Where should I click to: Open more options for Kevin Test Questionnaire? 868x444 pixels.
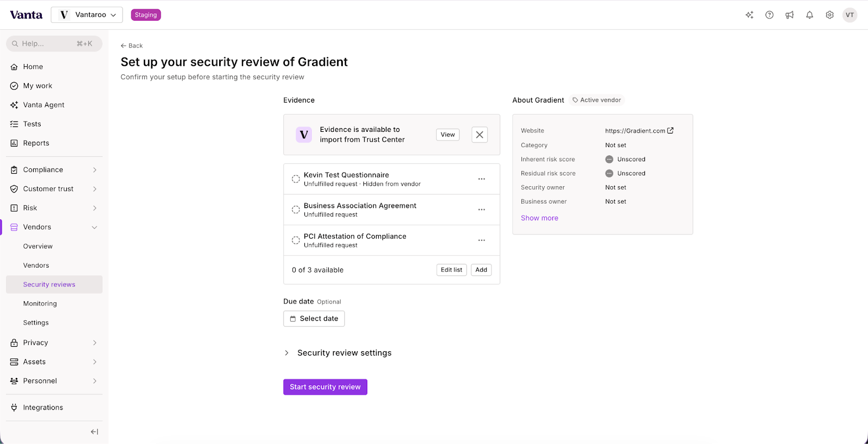coord(481,179)
